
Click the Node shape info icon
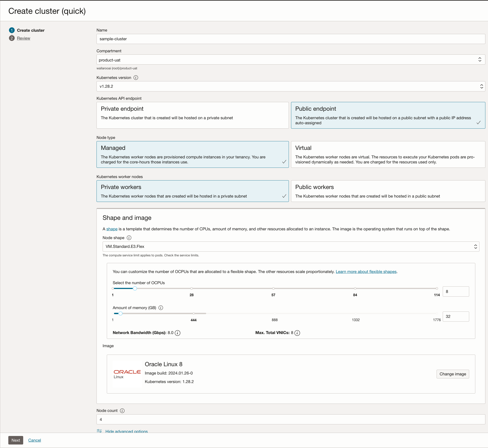click(x=129, y=238)
